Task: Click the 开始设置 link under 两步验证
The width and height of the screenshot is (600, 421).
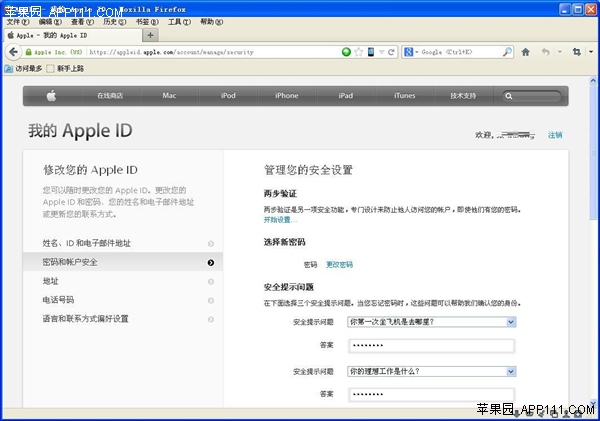Action: [277, 219]
